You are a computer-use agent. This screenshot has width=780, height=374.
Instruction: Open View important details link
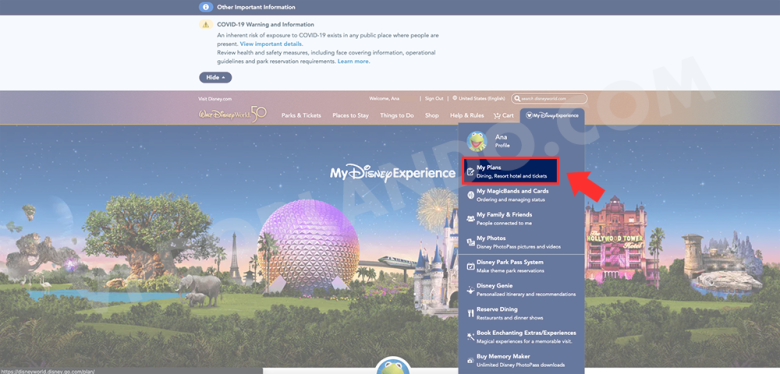pyautogui.click(x=271, y=44)
